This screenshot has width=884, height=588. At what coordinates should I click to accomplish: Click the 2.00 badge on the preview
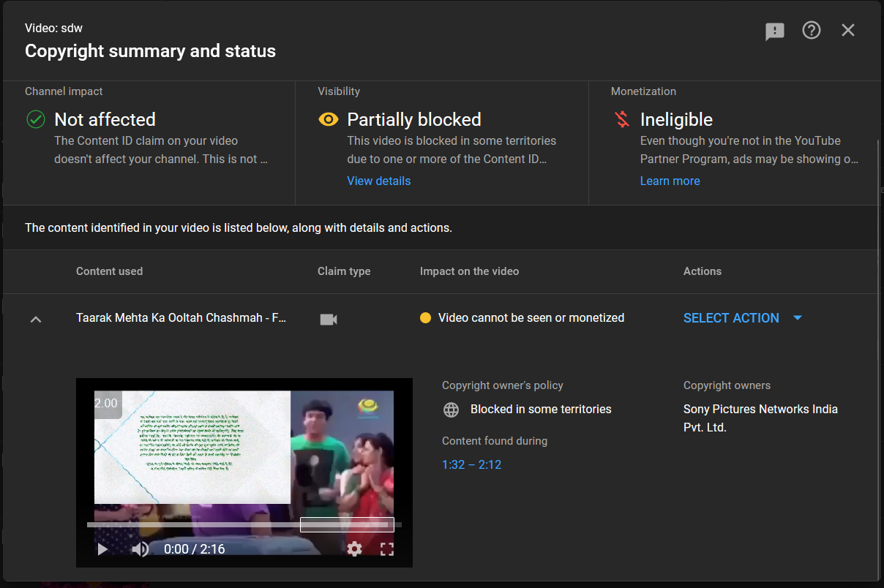107,403
